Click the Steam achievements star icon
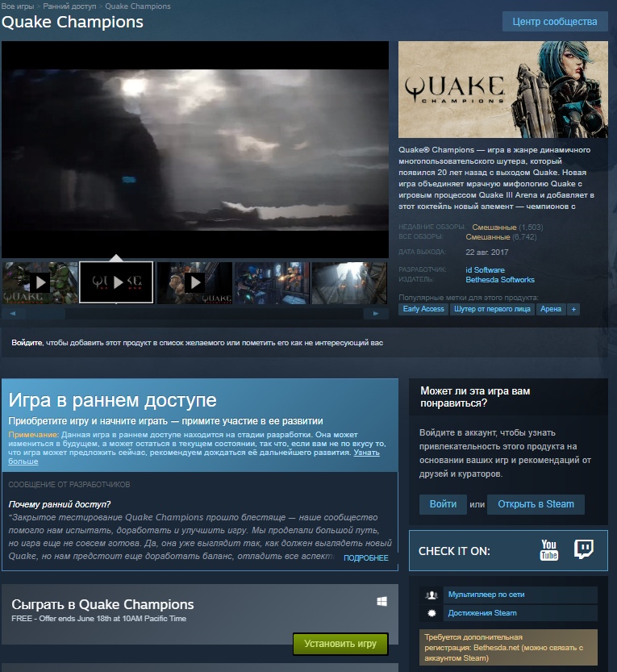The image size is (617, 672). click(431, 613)
